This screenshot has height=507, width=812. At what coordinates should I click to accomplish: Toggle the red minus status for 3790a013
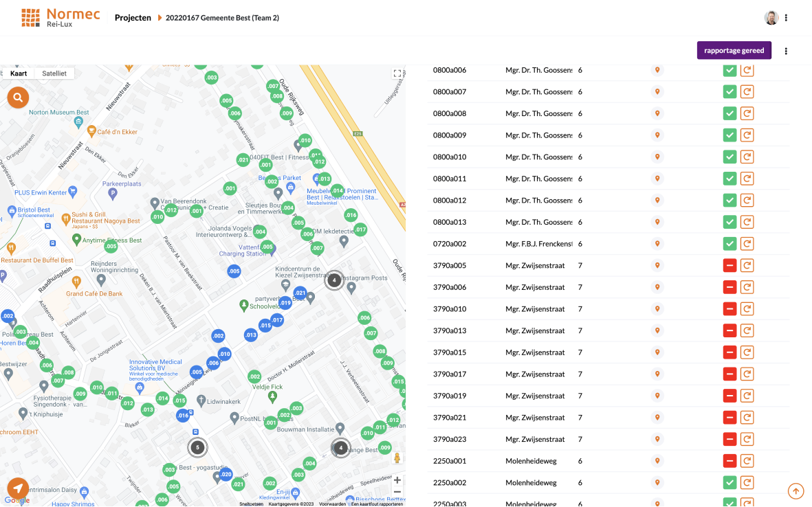point(729,330)
